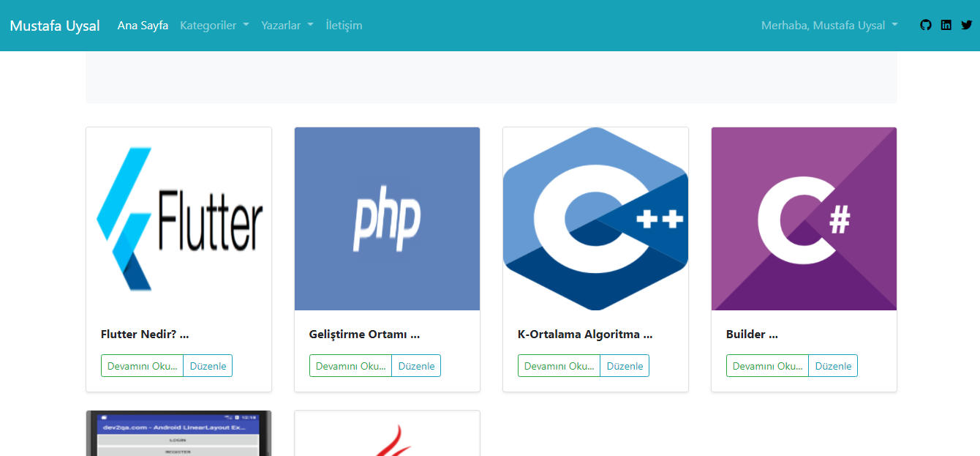Click the title "Flutter Nedir? ..."
Screen dimensions: 980x456
click(x=145, y=334)
